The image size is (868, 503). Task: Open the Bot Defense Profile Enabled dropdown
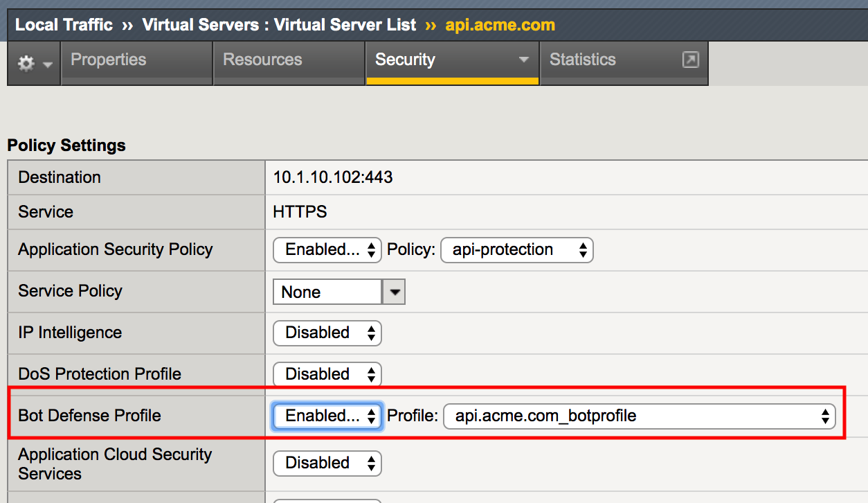[x=327, y=416]
